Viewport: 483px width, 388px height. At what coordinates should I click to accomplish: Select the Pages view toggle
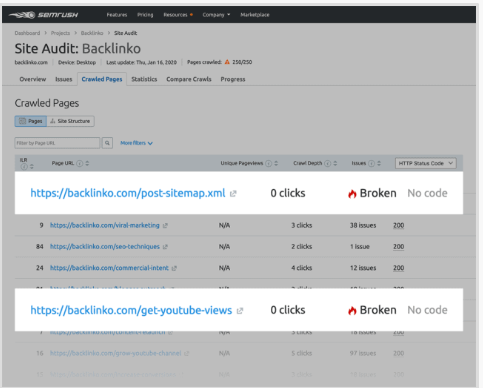click(31, 121)
